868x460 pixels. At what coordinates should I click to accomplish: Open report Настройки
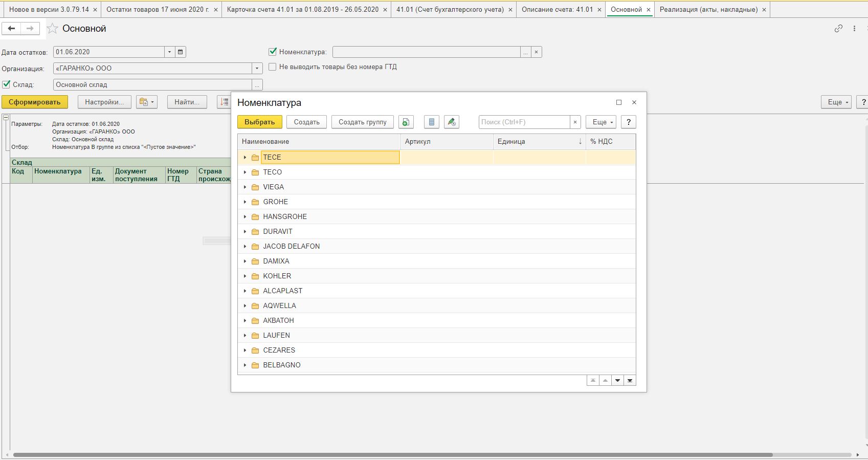[x=104, y=102]
